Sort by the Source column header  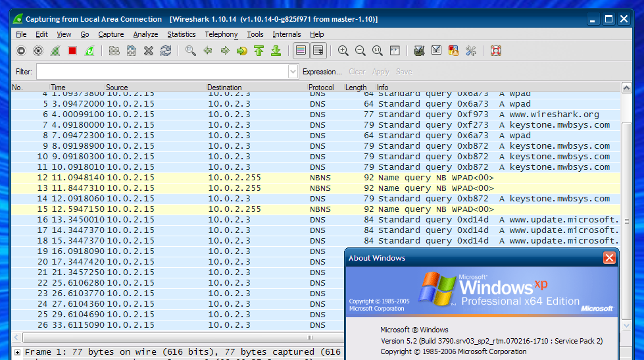[155, 87]
